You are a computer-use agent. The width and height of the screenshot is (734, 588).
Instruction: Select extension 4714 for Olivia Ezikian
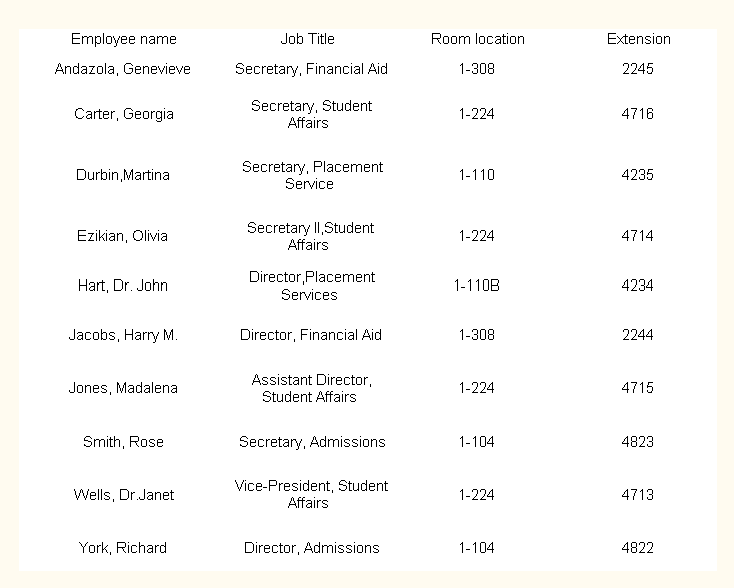(637, 236)
